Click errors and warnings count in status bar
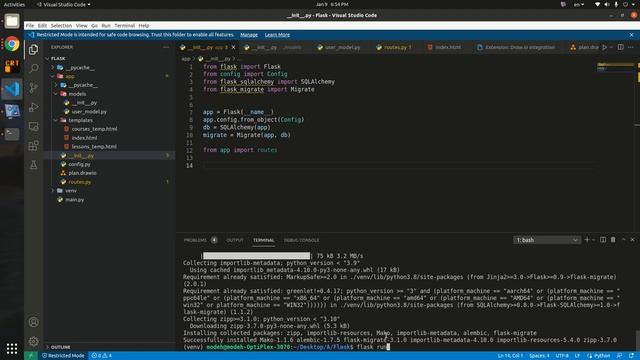640x360 pixels. pyautogui.click(x=102, y=356)
